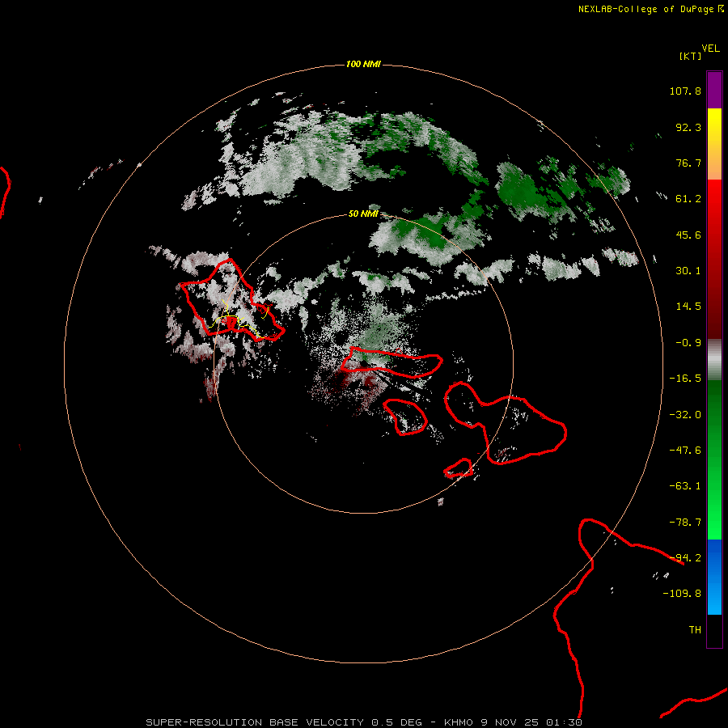
Task: Click the Super-Resolution Base Velocity caption
Action: 363,722
